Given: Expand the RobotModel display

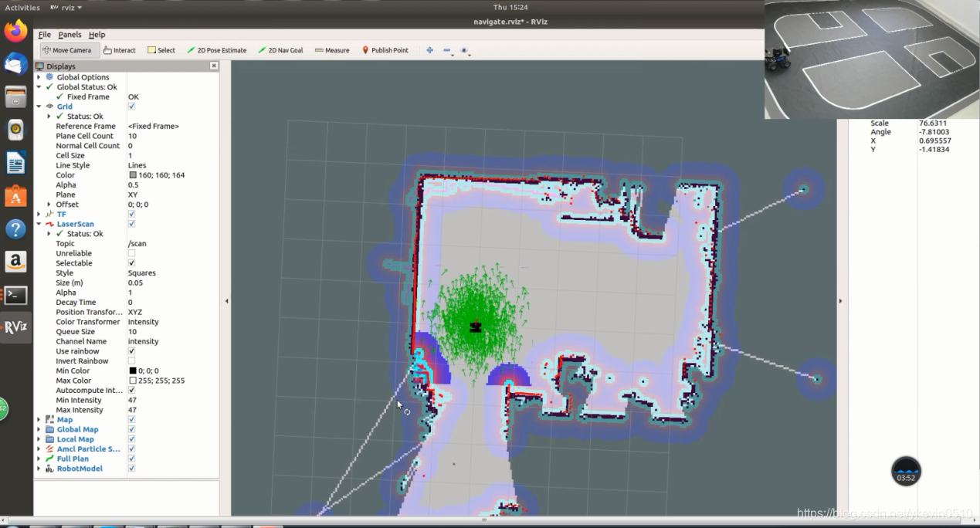Looking at the screenshot, I should [39, 469].
